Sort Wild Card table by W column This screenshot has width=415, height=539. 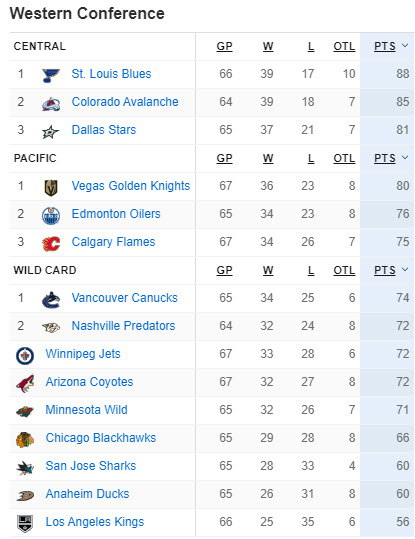point(268,270)
